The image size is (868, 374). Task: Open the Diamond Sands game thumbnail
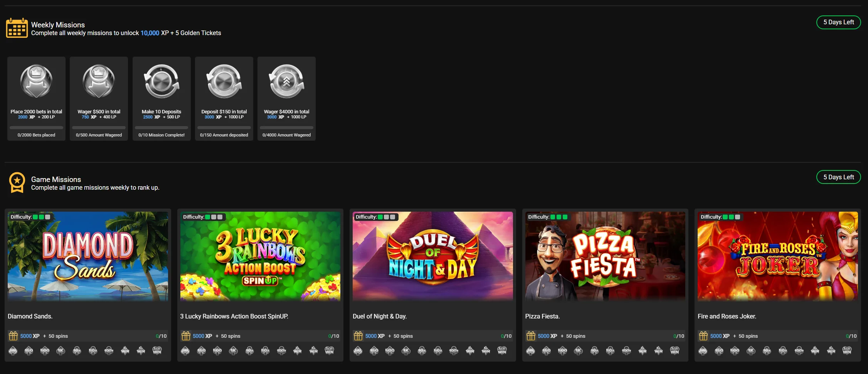pos(88,256)
